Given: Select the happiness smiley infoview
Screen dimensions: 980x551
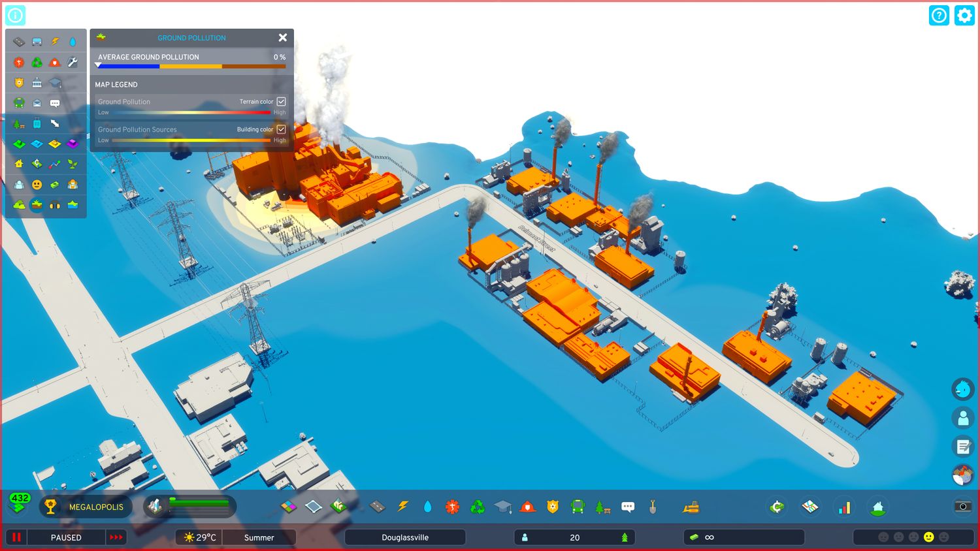Looking at the screenshot, I should click(37, 185).
